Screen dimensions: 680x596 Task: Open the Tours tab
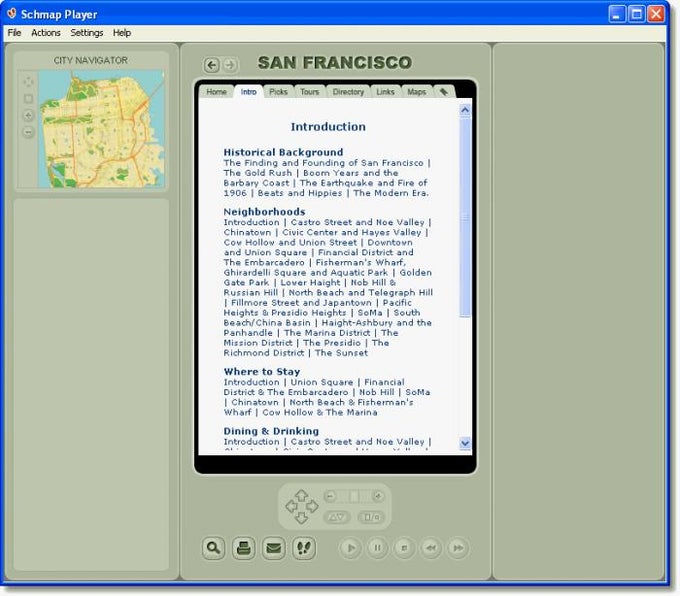point(310,92)
